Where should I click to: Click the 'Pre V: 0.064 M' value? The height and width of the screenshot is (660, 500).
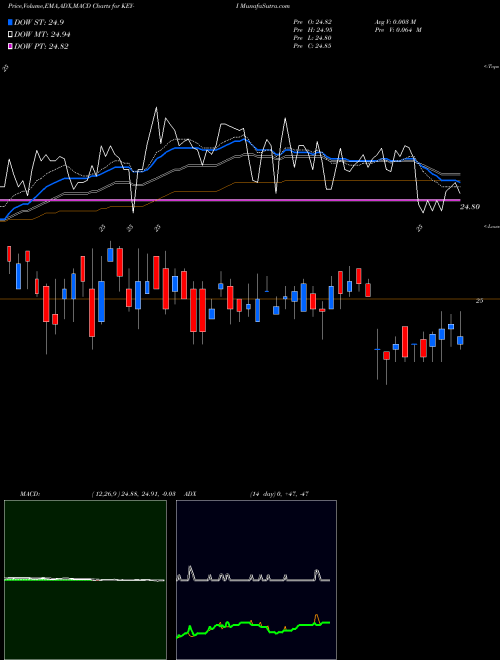click(398, 30)
